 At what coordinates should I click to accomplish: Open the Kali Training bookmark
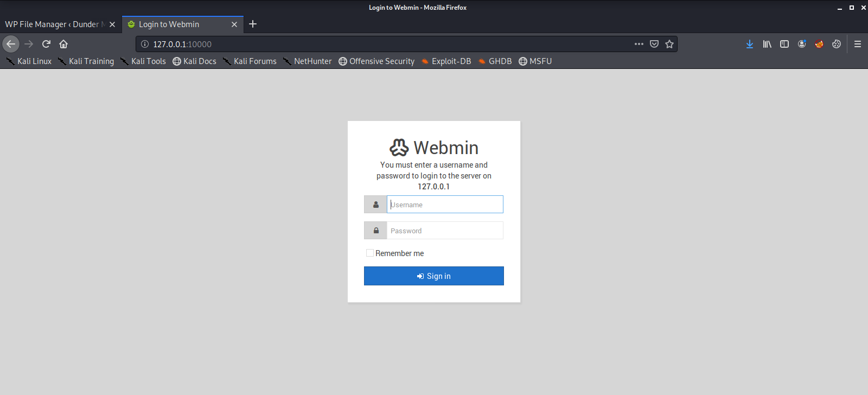click(86, 61)
